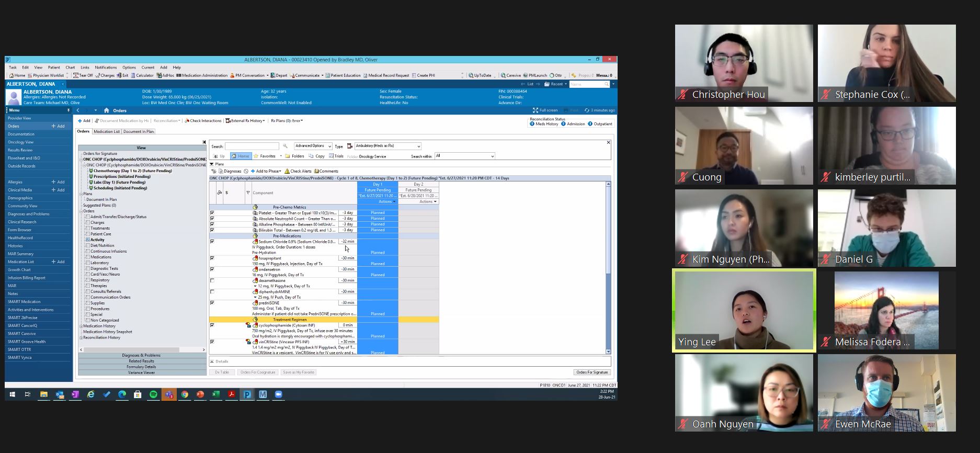Image resolution: width=980 pixels, height=453 pixels.
Task: Open Oncology View in Menu
Action: pos(21,142)
